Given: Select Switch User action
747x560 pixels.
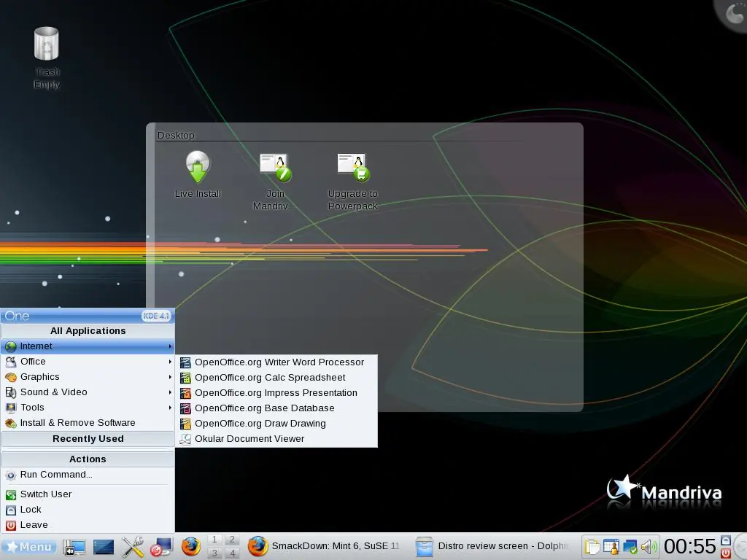Looking at the screenshot, I should tap(88, 494).
